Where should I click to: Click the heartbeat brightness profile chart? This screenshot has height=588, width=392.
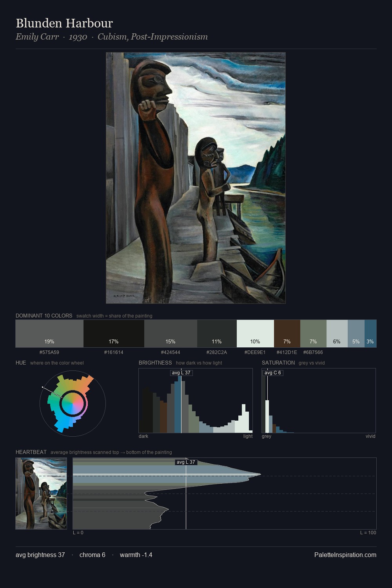pos(225,494)
